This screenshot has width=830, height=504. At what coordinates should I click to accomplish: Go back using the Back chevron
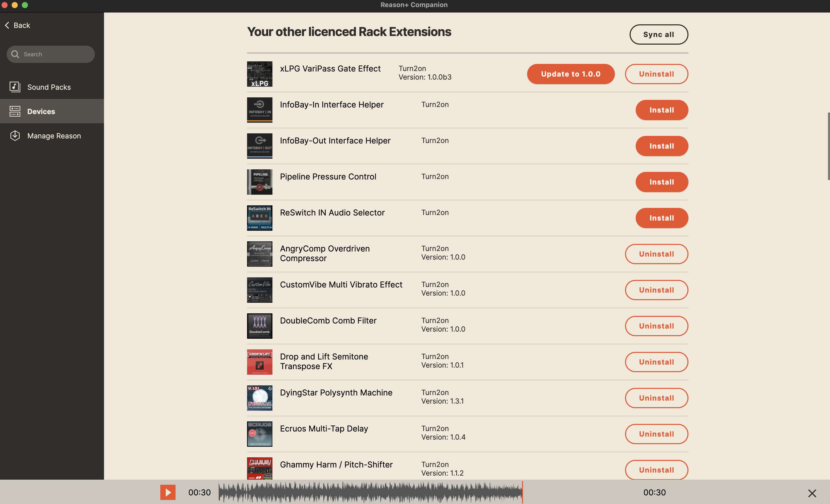(7, 25)
